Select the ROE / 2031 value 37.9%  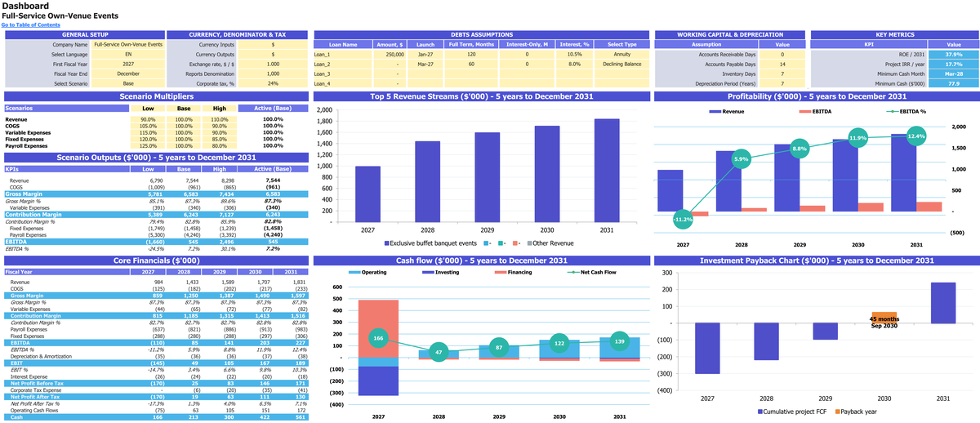pos(954,54)
